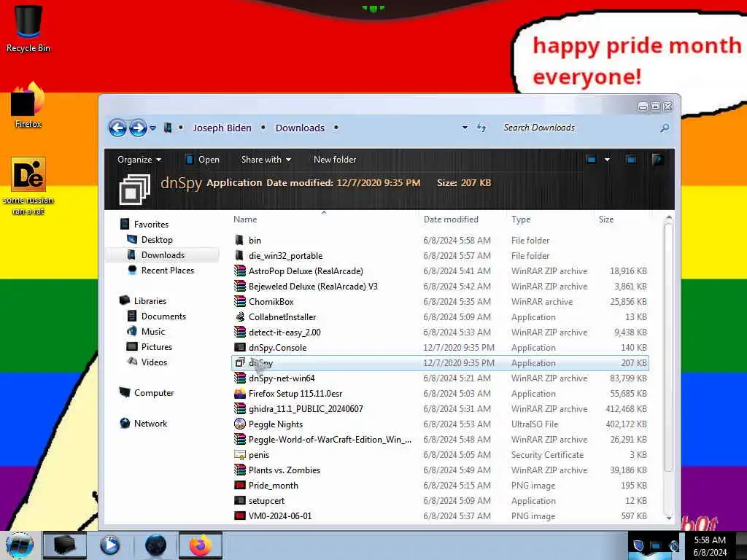The width and height of the screenshot is (747, 560).
Task: Select the detect-it-easy_2.00 archive
Action: (x=285, y=332)
